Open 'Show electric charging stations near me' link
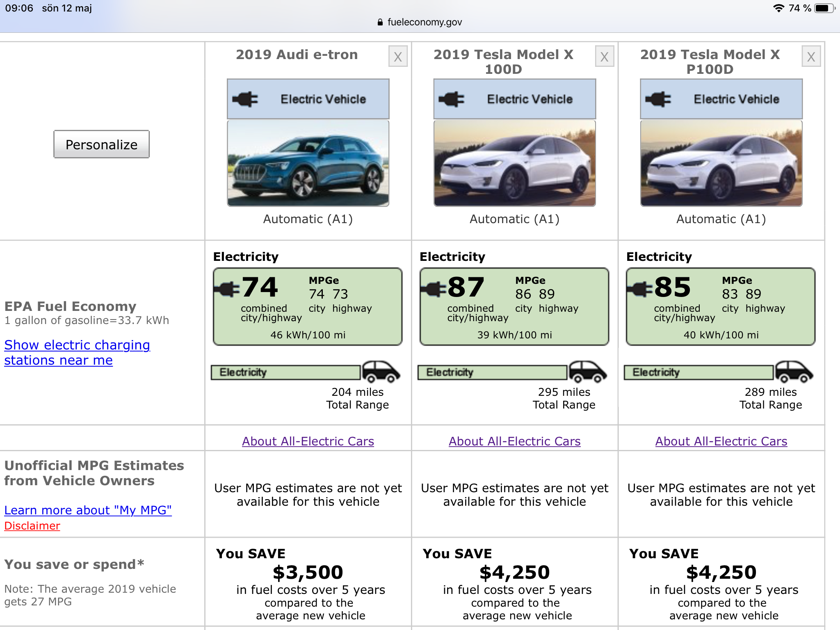Image resolution: width=840 pixels, height=630 pixels. coord(77,352)
